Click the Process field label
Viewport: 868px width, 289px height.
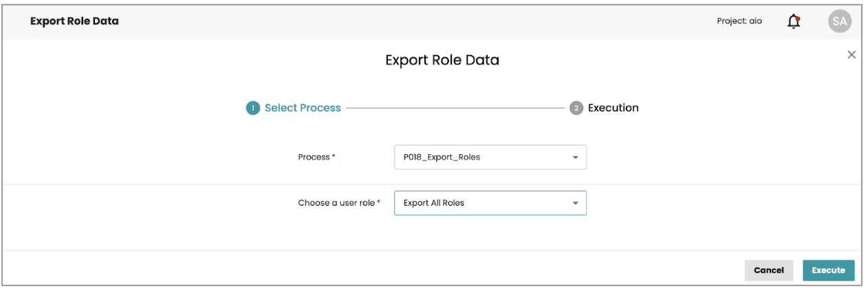tap(314, 157)
